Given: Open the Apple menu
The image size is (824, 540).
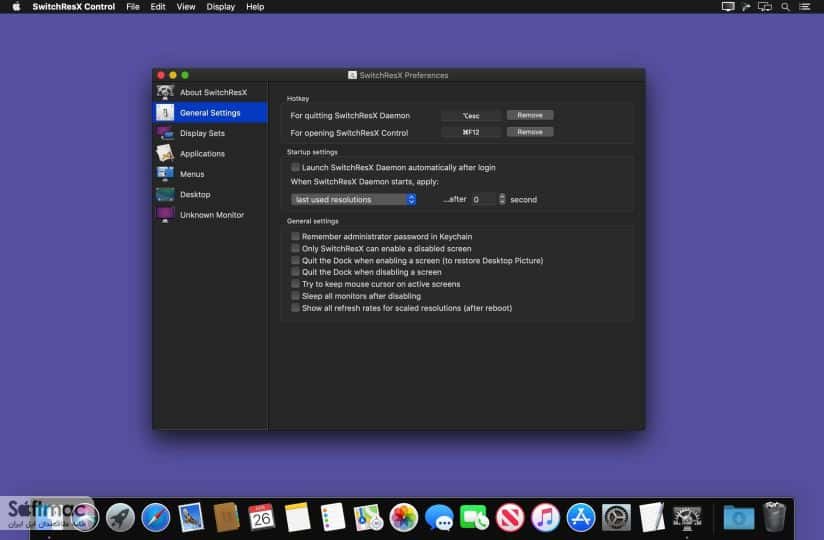Looking at the screenshot, I should pos(16,7).
